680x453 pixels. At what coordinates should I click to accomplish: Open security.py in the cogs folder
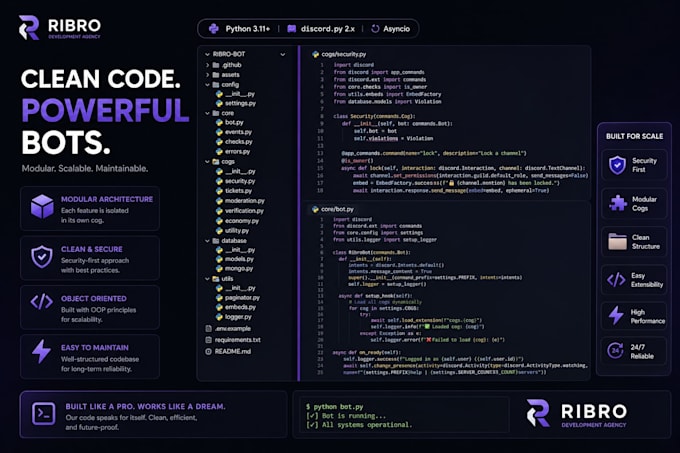click(x=240, y=181)
